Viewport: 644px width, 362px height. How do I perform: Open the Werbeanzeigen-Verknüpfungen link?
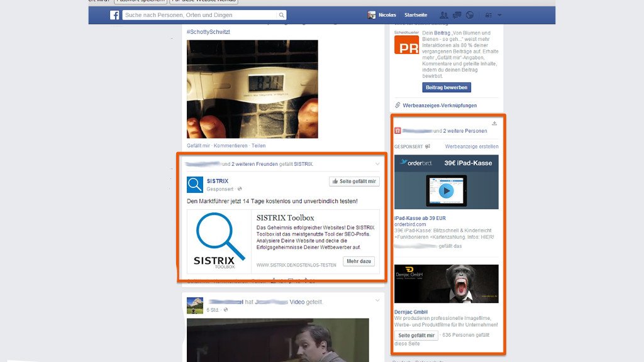pyautogui.click(x=440, y=106)
